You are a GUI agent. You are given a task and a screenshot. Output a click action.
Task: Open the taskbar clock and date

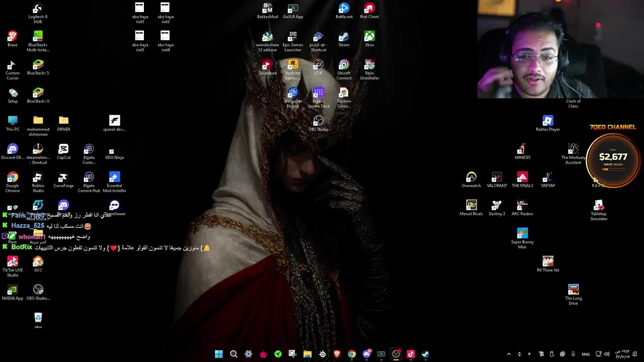point(622,354)
